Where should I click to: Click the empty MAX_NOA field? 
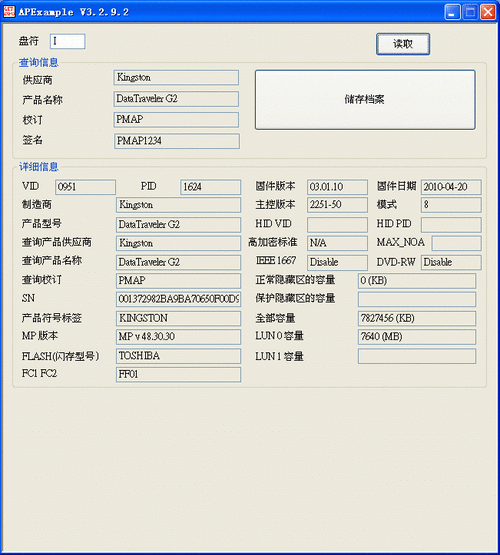click(456, 243)
